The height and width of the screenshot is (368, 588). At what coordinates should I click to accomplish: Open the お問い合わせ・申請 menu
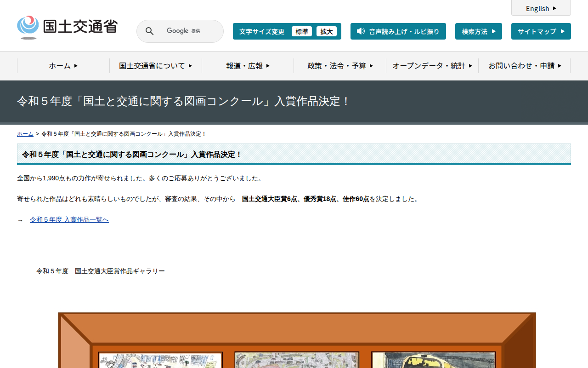coord(525,66)
